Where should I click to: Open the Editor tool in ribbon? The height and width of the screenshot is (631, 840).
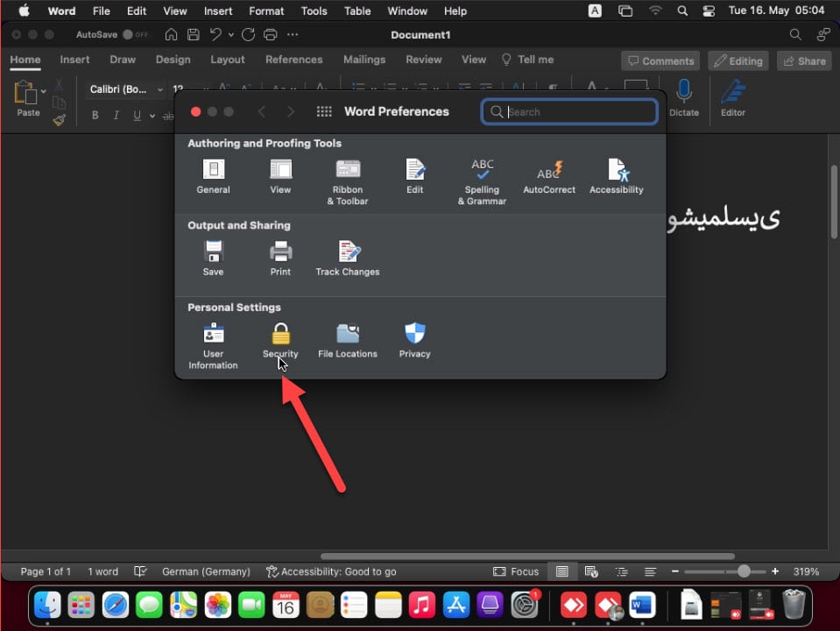pos(733,98)
